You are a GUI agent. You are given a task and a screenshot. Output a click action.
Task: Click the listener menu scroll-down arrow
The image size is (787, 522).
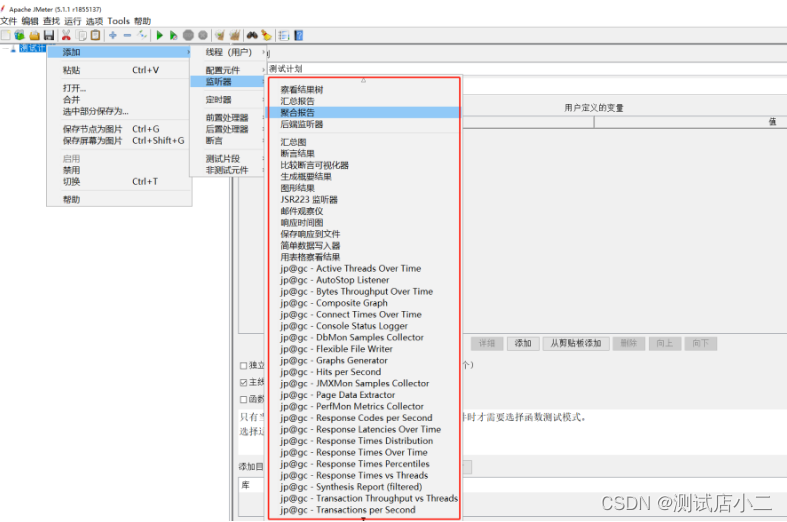(x=363, y=519)
